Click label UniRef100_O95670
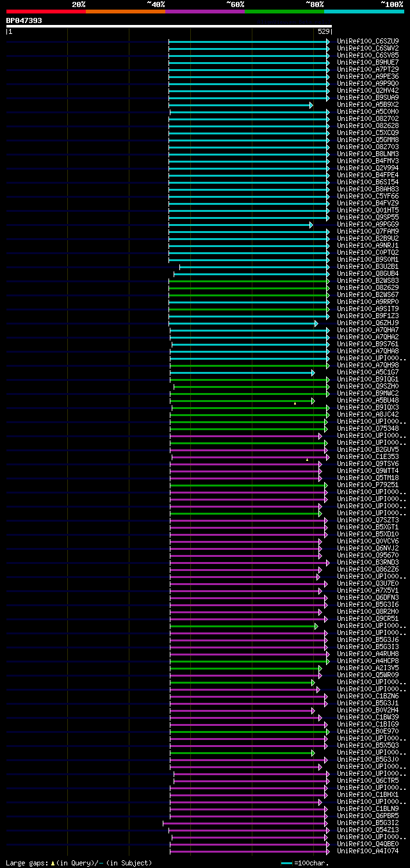The width and height of the screenshot is (410, 868). [x=368, y=555]
